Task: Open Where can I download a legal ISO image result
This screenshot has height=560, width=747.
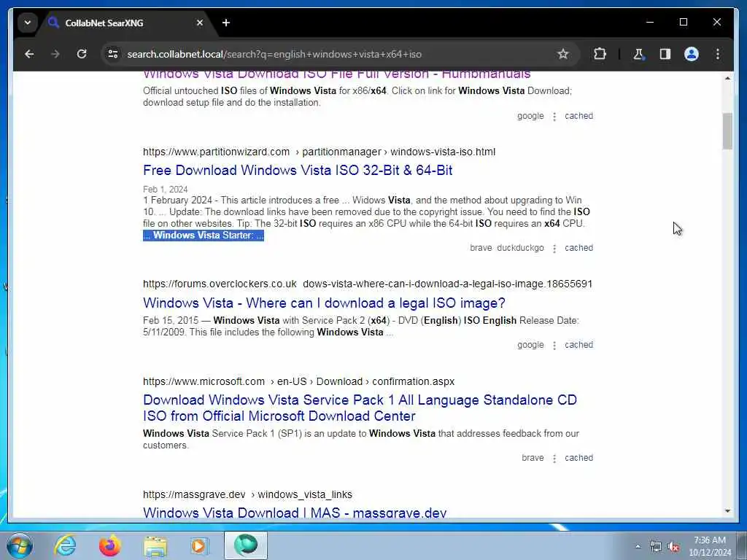Action: (x=324, y=303)
